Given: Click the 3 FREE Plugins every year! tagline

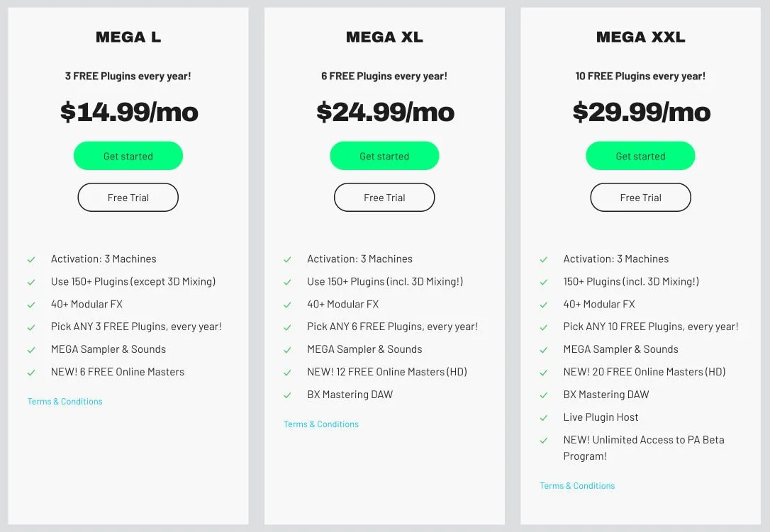Looking at the screenshot, I should (128, 77).
